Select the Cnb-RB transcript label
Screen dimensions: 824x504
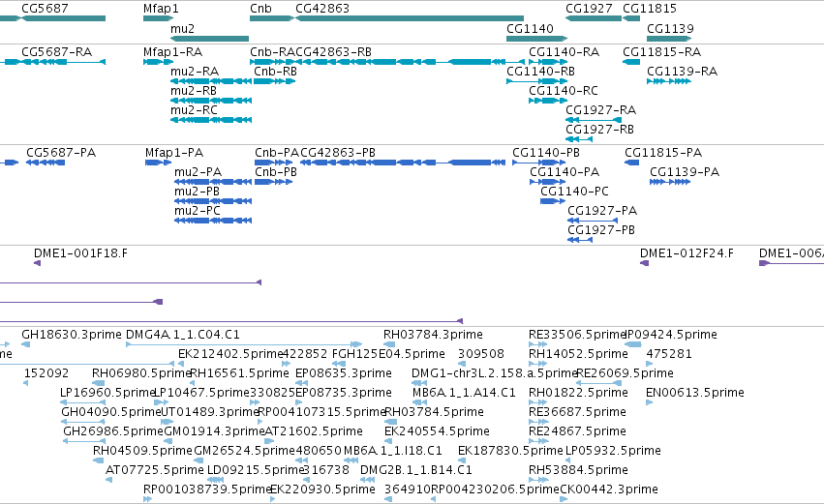pyautogui.click(x=275, y=72)
